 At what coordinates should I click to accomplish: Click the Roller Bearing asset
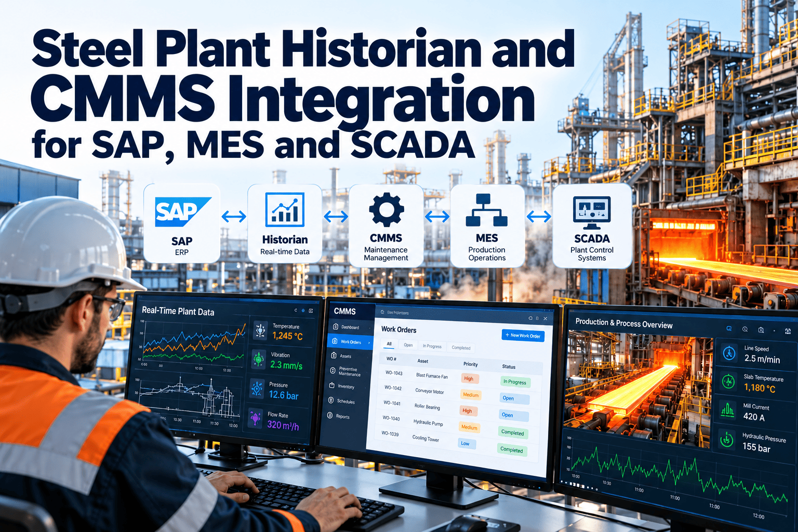427,407
